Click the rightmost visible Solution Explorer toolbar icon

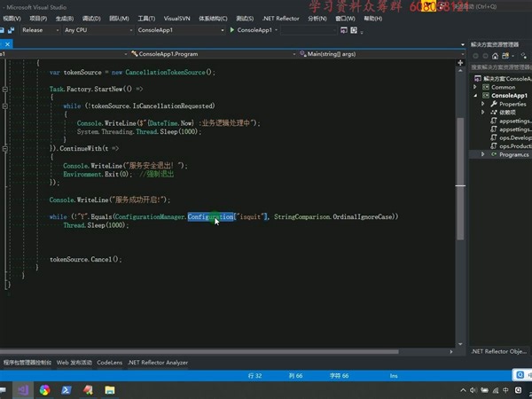click(x=524, y=56)
